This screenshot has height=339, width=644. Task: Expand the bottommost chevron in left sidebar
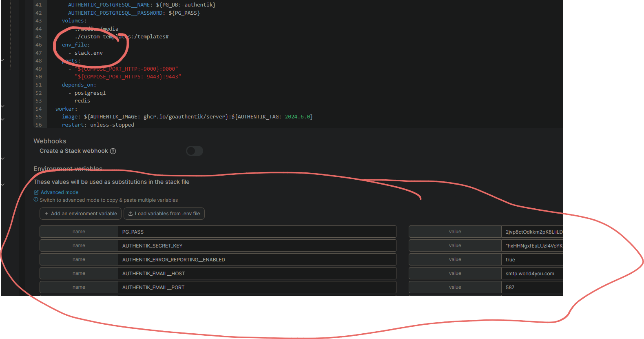coord(2,185)
